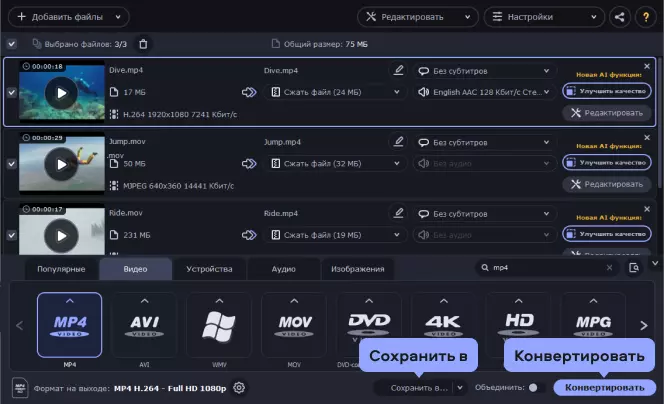664x404 pixels.
Task: Open Сжать файл (19 МБ) dropdown
Action: [335, 235]
